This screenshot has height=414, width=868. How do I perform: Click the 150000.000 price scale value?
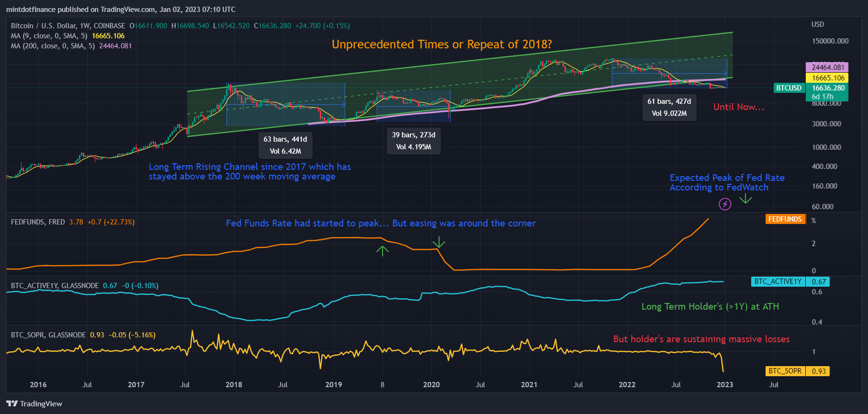[830, 41]
